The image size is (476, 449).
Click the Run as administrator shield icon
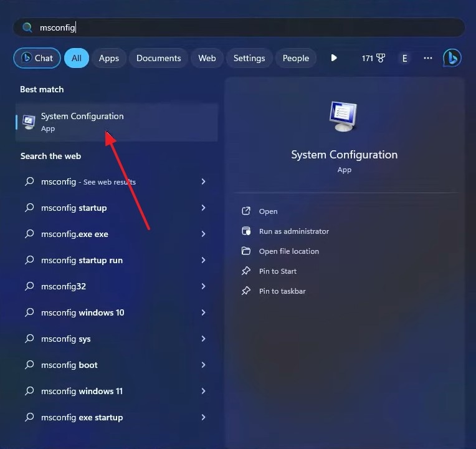click(246, 231)
